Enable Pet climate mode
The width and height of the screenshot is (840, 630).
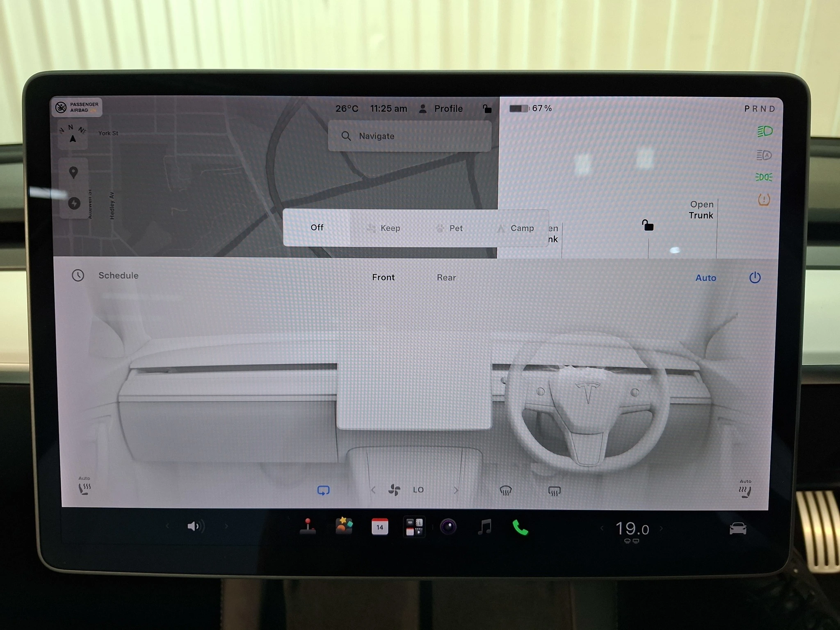(450, 228)
